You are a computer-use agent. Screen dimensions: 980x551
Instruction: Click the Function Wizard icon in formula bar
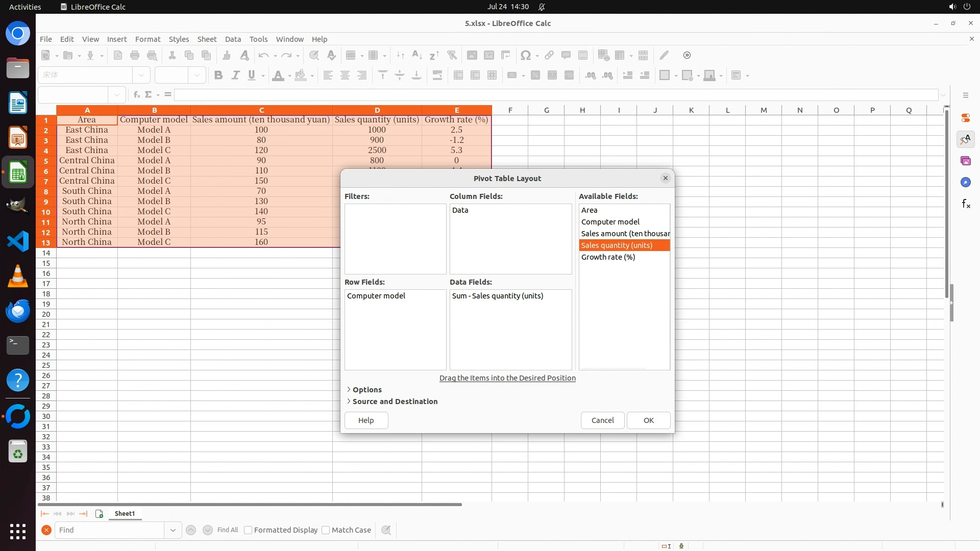pos(136,94)
